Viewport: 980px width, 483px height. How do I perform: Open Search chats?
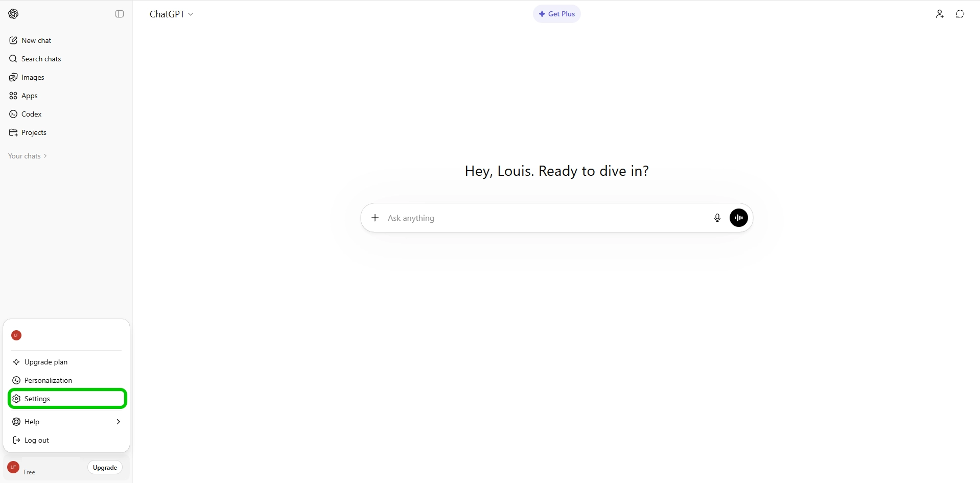pyautogui.click(x=41, y=59)
